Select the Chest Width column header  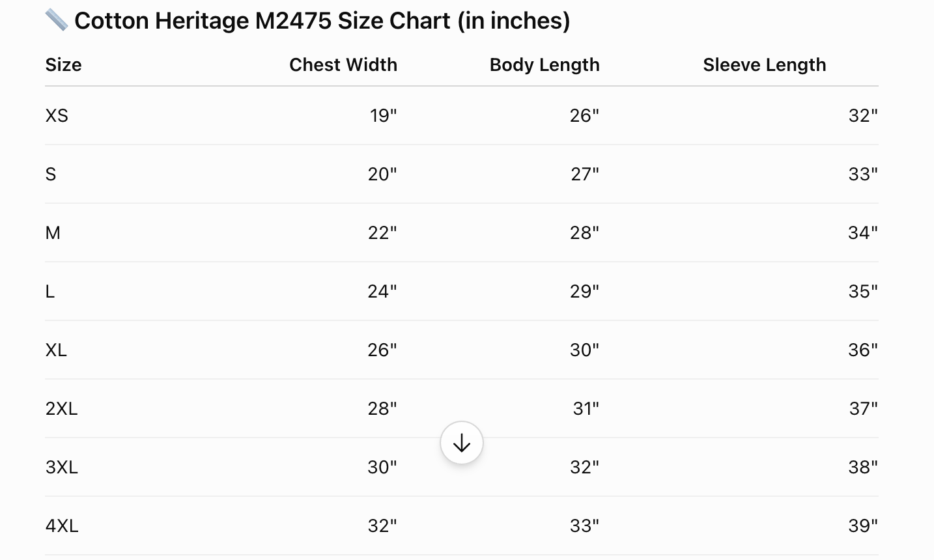[343, 65]
